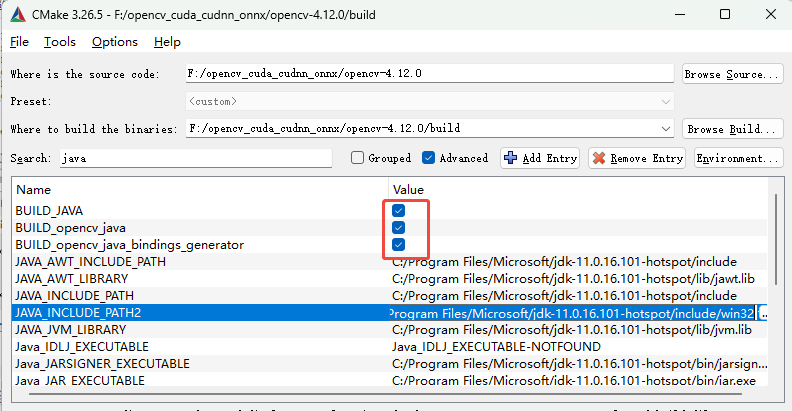Image resolution: width=792 pixels, height=411 pixels.
Task: Click the ellipsis browse button for JAVA_INCLUDE_PATH2
Action: [x=765, y=314]
